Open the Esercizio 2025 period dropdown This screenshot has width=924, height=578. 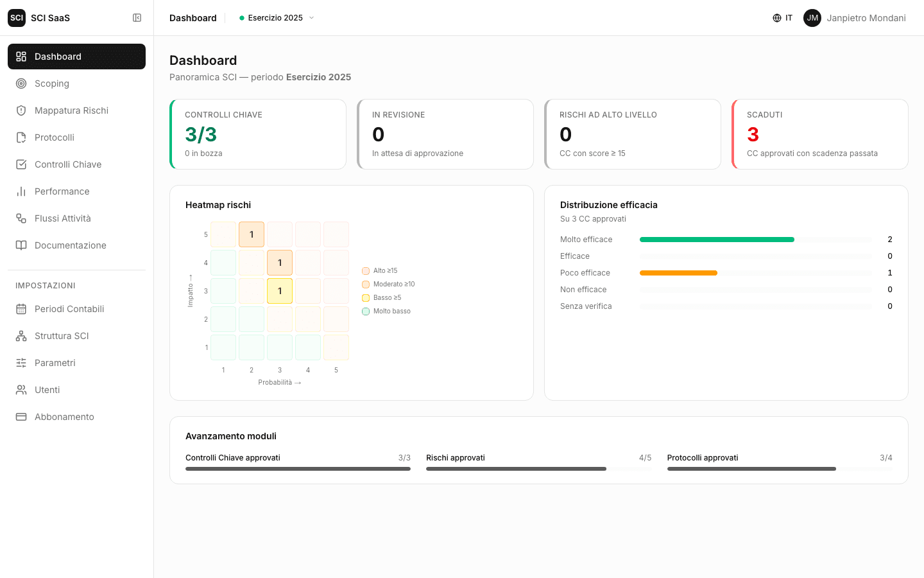tap(277, 18)
